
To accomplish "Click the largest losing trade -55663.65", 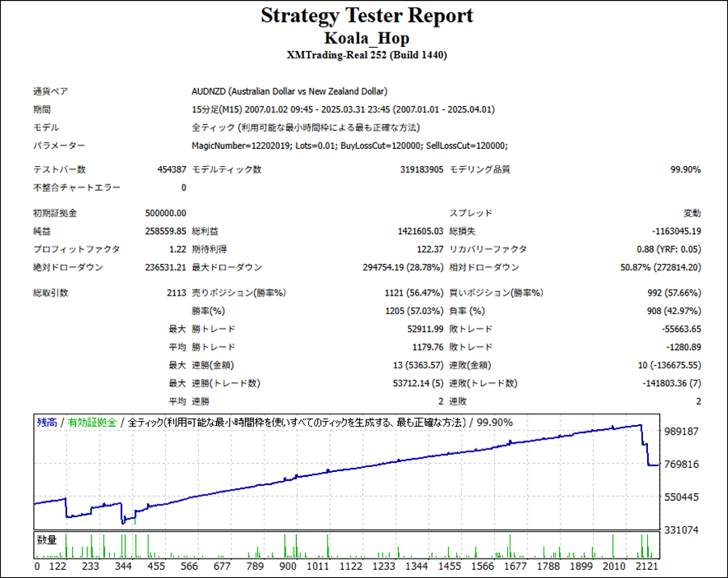I will tap(681, 329).
